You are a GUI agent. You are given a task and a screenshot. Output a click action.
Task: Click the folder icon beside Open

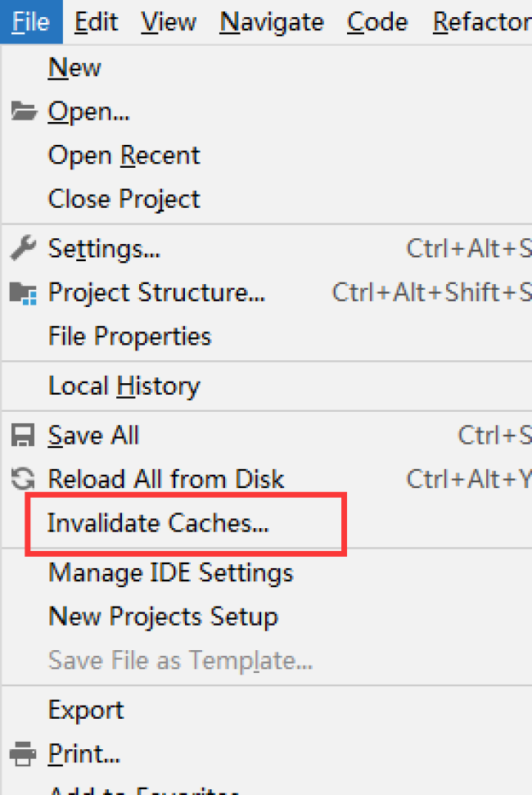(24, 111)
